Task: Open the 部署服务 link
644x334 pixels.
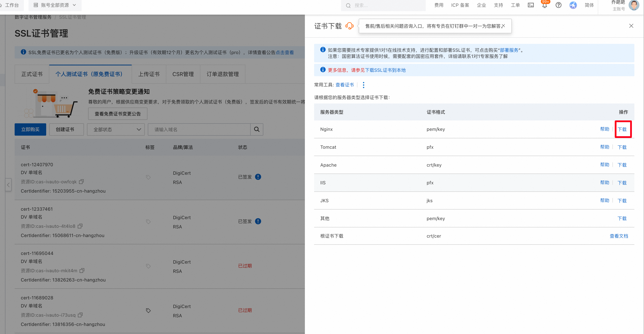Action: [509, 50]
